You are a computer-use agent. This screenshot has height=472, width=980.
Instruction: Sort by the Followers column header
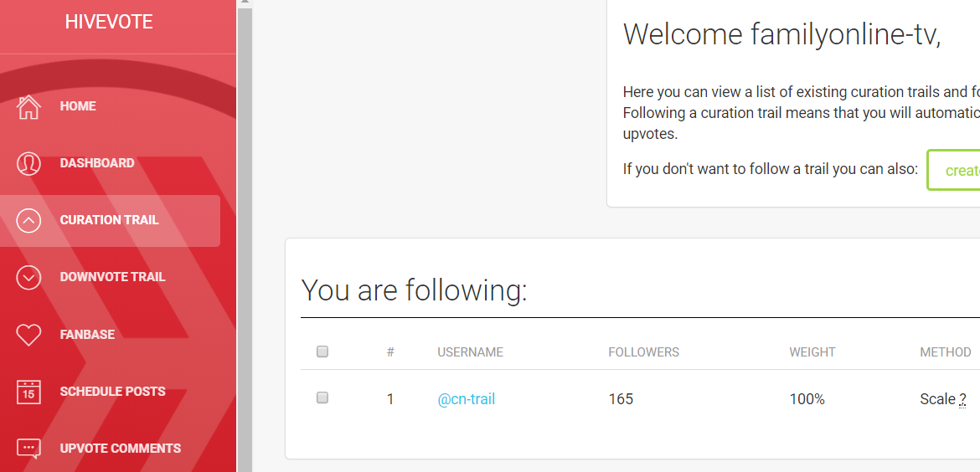pyautogui.click(x=643, y=352)
